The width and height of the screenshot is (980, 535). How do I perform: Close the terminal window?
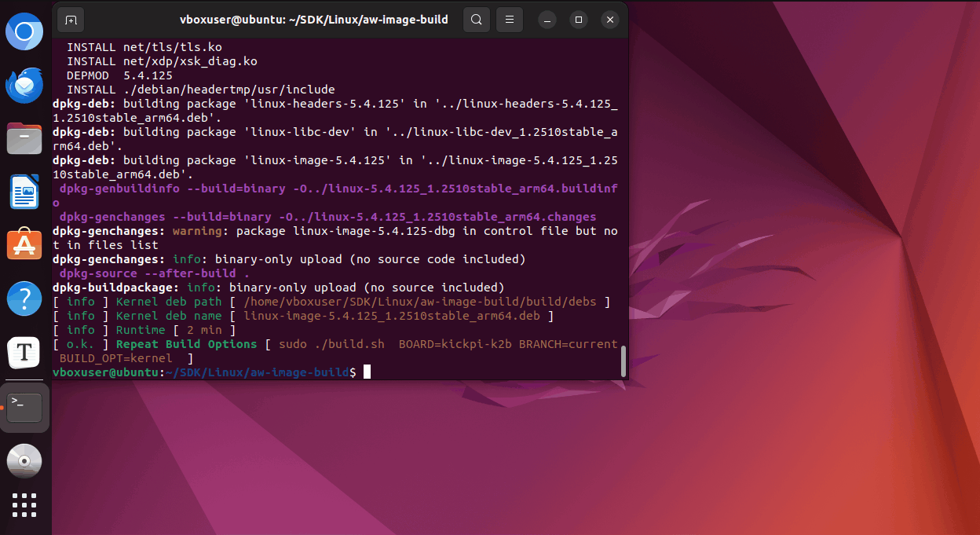609,20
